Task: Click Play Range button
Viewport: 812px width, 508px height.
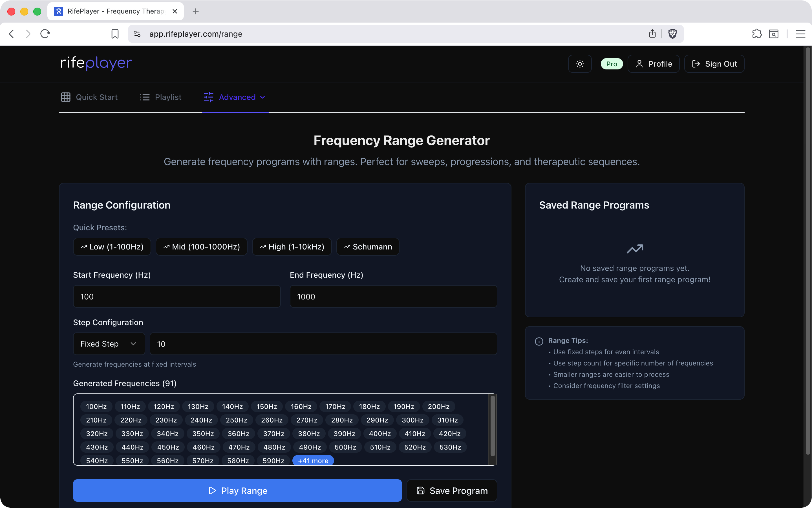Action: coord(238,491)
